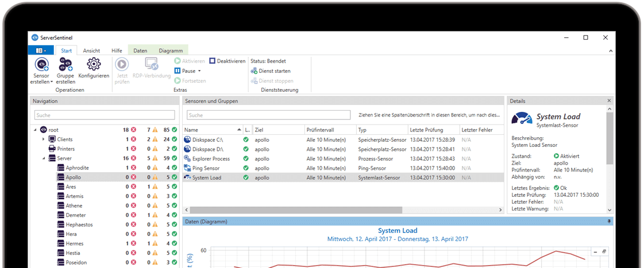Sort by the Name column header

tap(213, 130)
